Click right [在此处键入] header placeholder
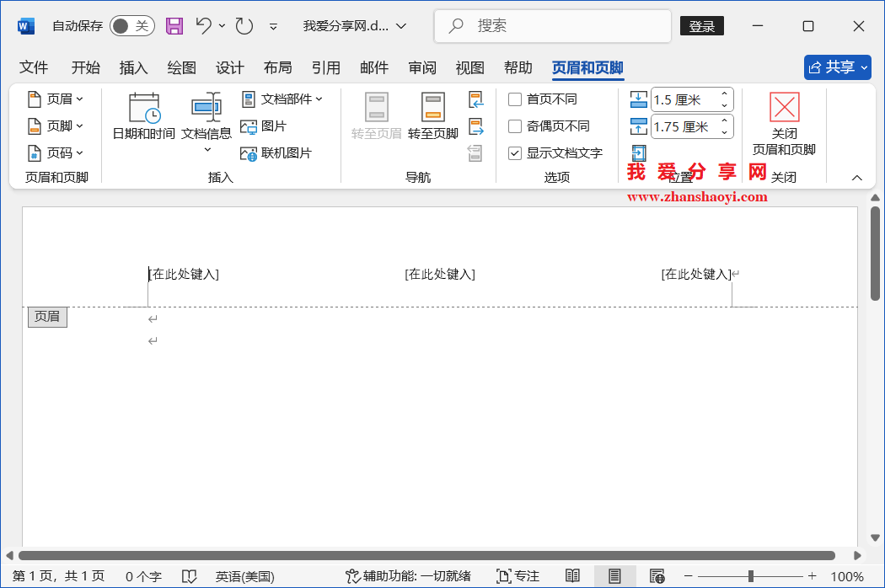This screenshot has width=885, height=588. (x=696, y=275)
